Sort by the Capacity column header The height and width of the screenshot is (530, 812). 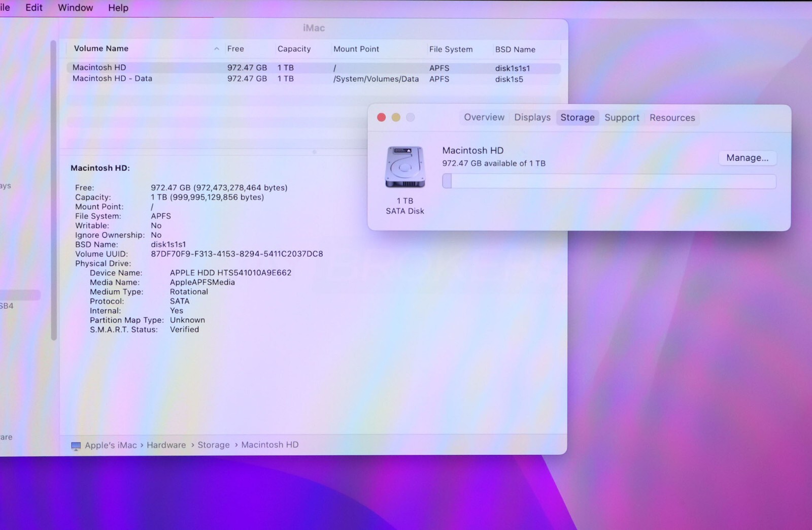pos(294,49)
